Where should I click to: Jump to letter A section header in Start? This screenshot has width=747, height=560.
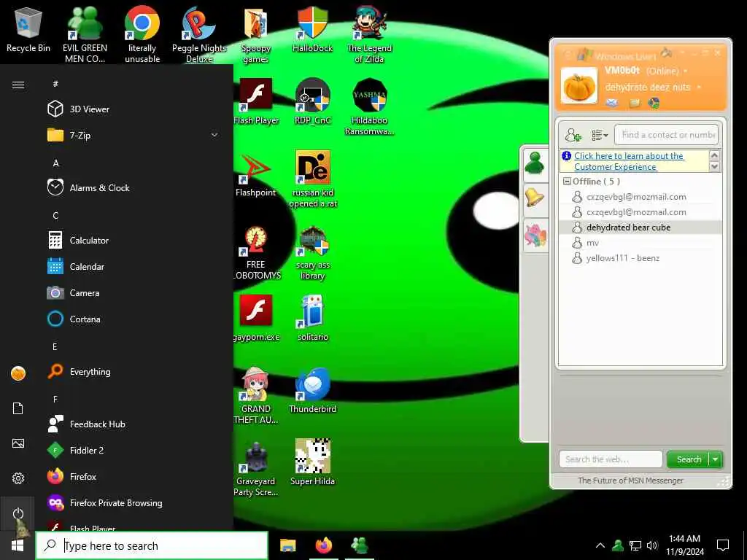click(x=55, y=163)
